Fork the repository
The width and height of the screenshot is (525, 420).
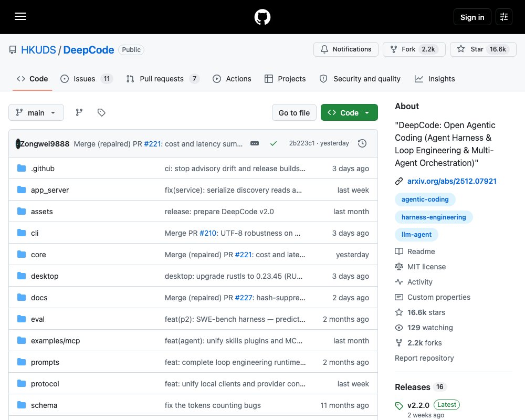point(414,49)
